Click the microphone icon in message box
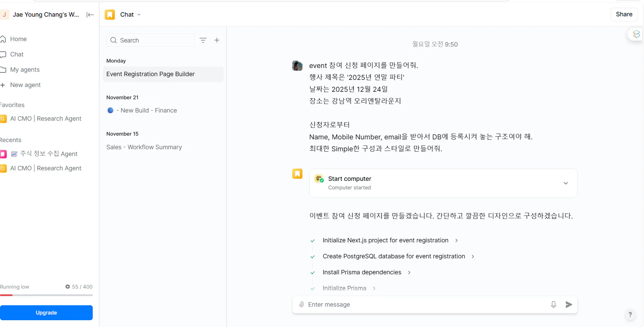This screenshot has height=327, width=644. 554,305
